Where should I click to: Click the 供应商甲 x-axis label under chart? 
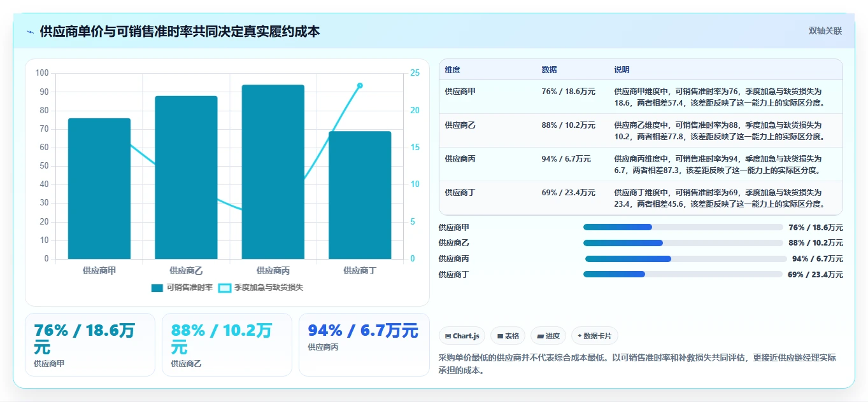(99, 270)
